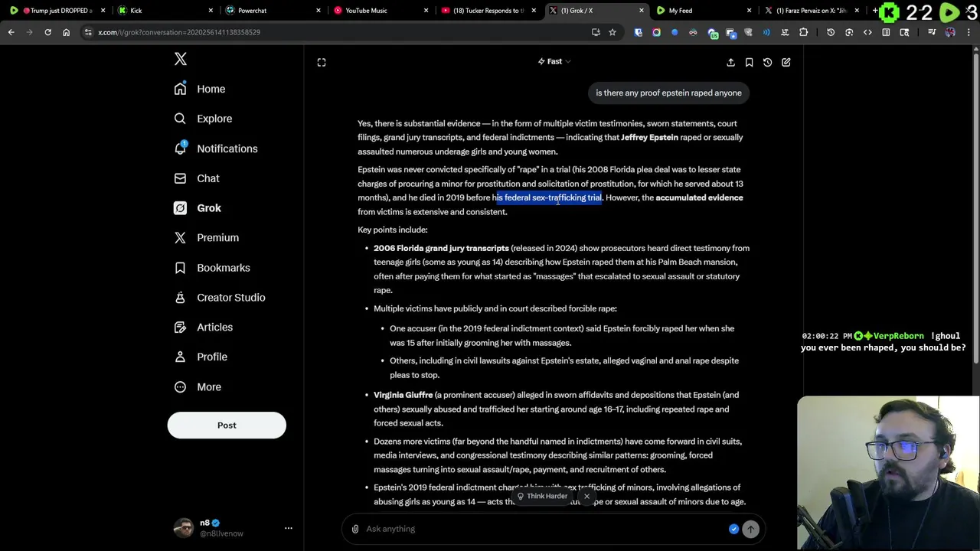Screen dimensions: 980x551
Task: Click the '2006 Florida grand jury transcripts' text
Action: point(441,248)
